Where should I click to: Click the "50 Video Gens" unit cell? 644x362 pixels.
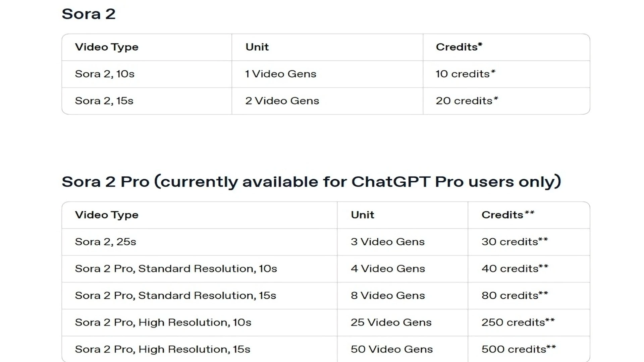pyautogui.click(x=392, y=349)
